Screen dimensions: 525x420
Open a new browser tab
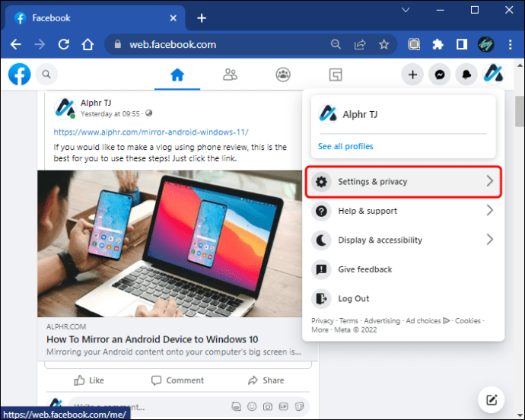[x=202, y=18]
